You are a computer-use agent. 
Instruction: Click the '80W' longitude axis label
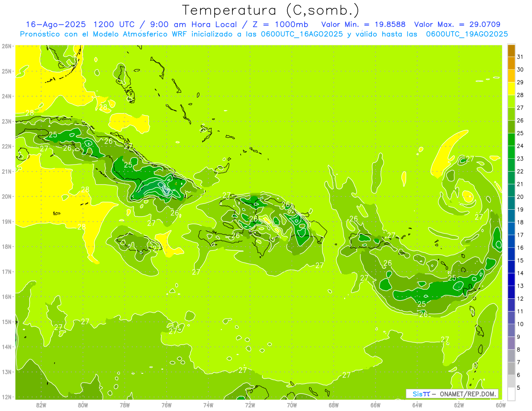[83, 404]
